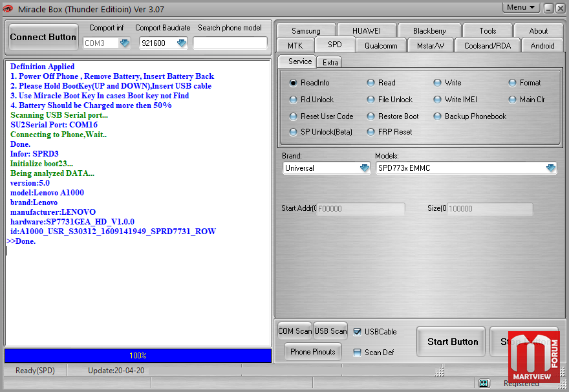Open the Menu dropdown in title bar
The image size is (569, 392).
pos(521,7)
